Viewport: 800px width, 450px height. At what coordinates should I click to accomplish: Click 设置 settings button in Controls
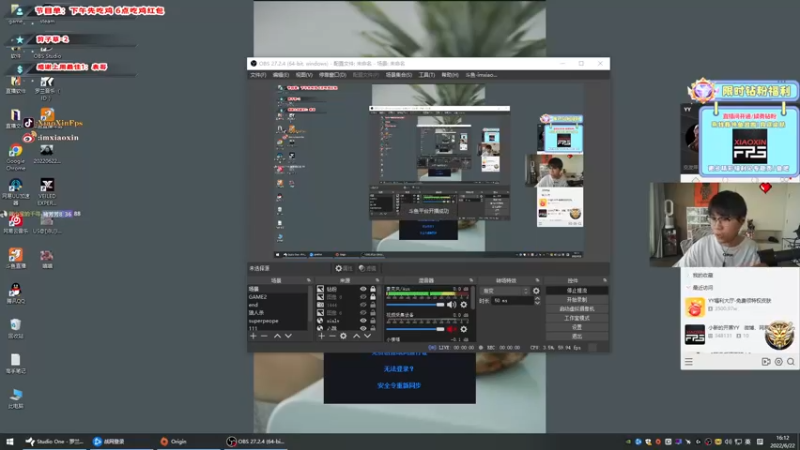coord(577,328)
